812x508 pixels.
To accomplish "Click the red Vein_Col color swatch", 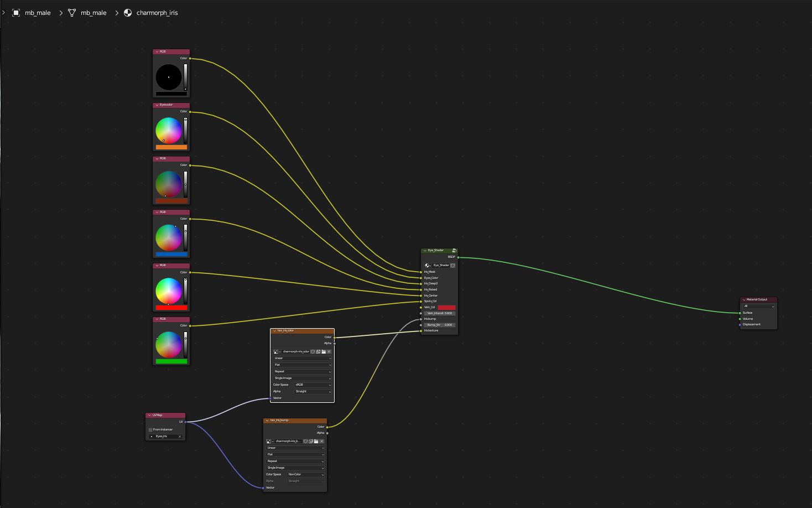I will 446,308.
